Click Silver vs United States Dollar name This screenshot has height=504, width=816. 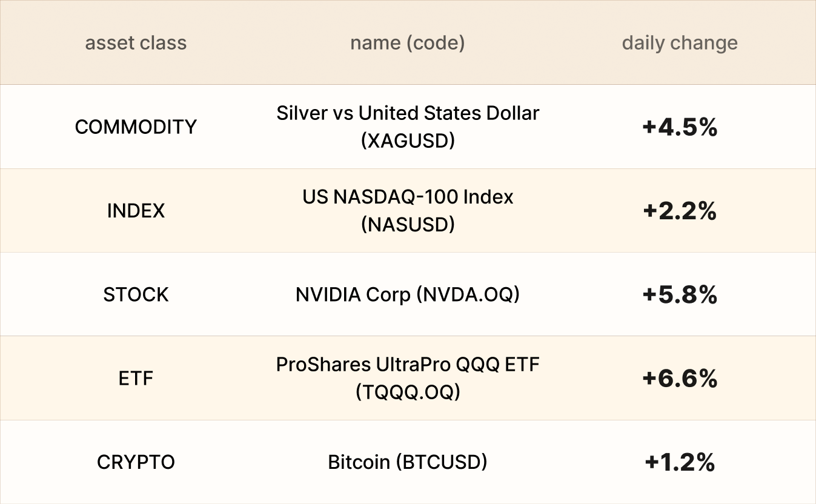point(408,113)
